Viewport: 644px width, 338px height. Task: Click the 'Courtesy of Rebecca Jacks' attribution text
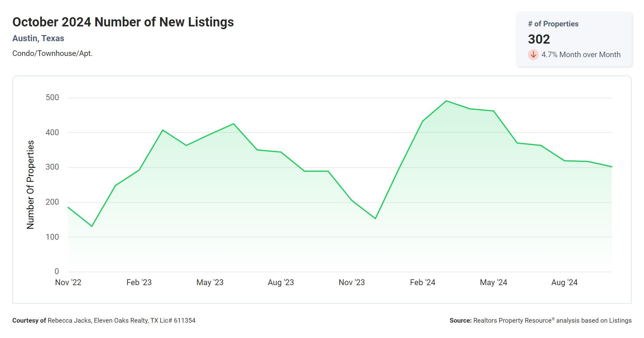pyautogui.click(x=104, y=320)
